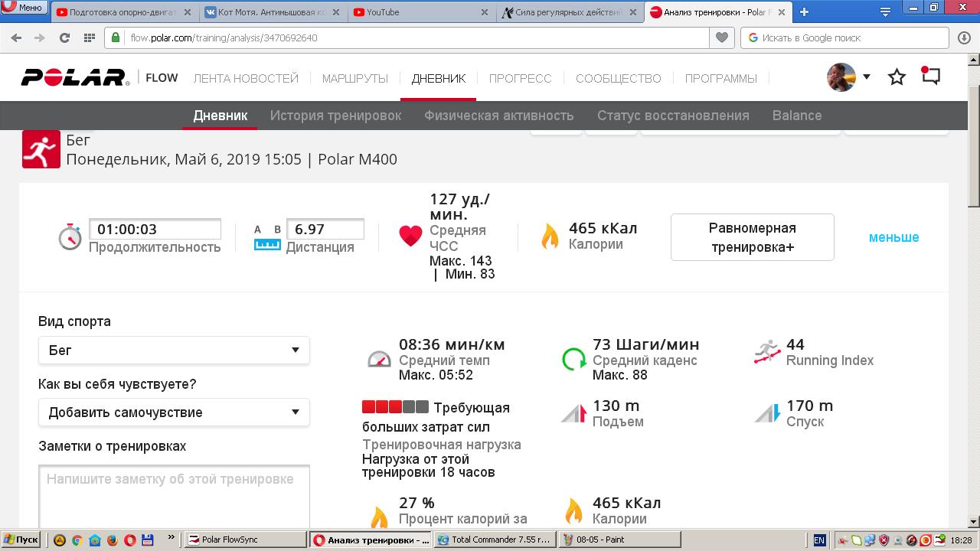Select the Дневник sub-tab
This screenshot has height=551, width=980.
[x=220, y=116]
